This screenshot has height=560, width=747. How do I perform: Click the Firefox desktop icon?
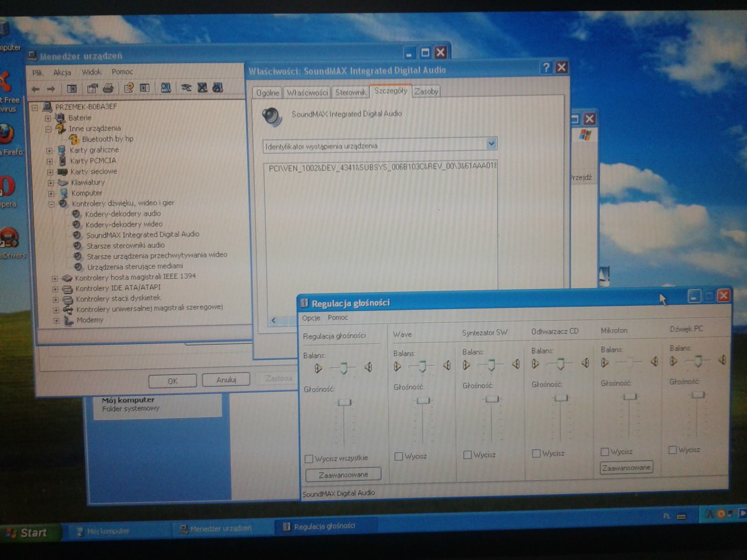click(x=7, y=134)
